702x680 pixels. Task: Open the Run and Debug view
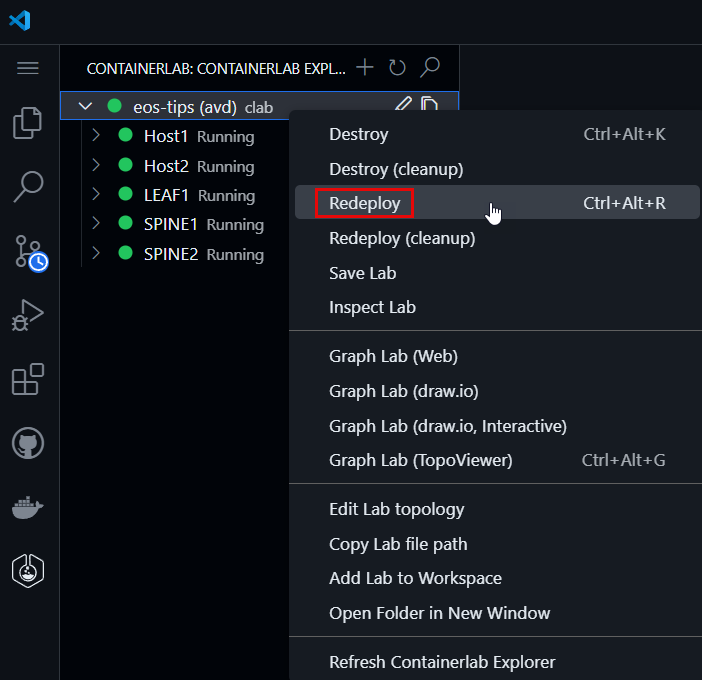28,316
